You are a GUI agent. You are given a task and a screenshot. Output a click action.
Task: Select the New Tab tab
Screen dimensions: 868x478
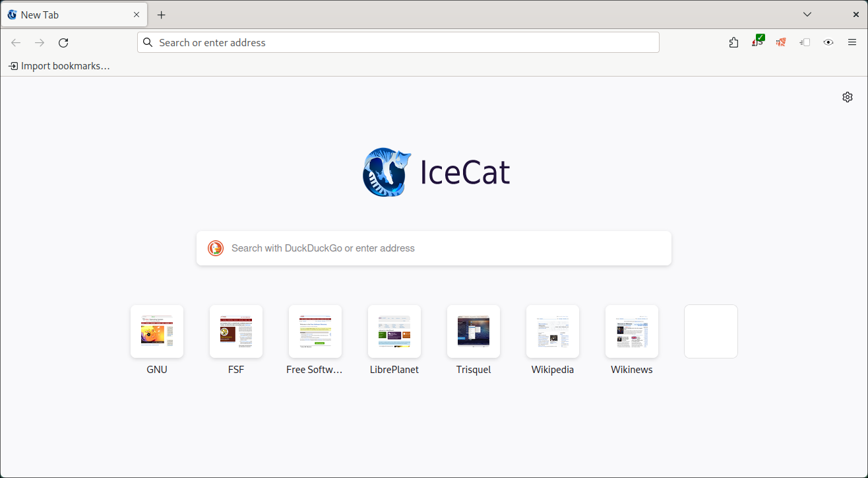pyautogui.click(x=74, y=15)
